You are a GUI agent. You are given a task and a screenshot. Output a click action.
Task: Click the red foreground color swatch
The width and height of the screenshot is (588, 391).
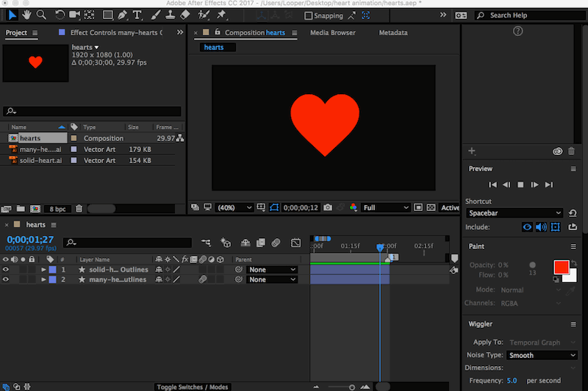(561, 268)
